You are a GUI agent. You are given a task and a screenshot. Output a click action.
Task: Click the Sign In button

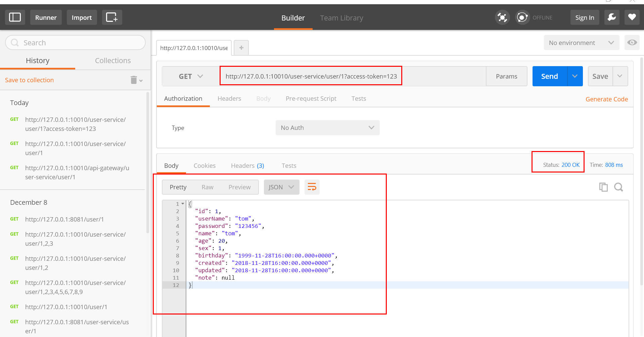point(585,17)
